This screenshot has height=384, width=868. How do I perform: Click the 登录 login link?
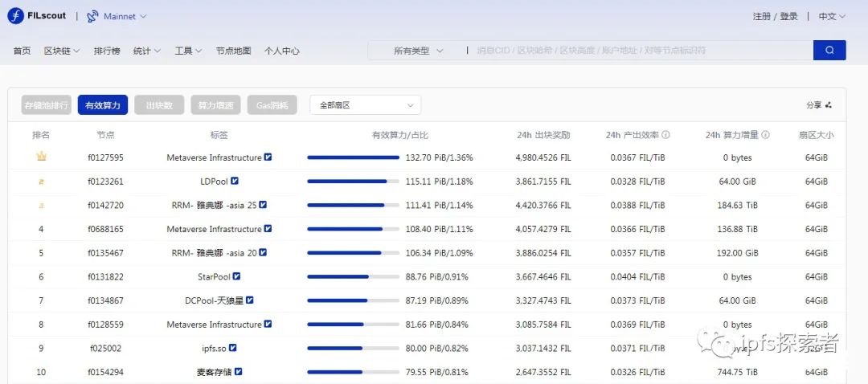click(x=789, y=17)
